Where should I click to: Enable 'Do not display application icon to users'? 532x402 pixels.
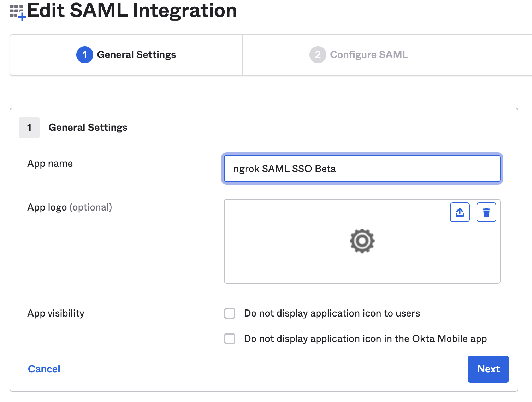(x=230, y=313)
